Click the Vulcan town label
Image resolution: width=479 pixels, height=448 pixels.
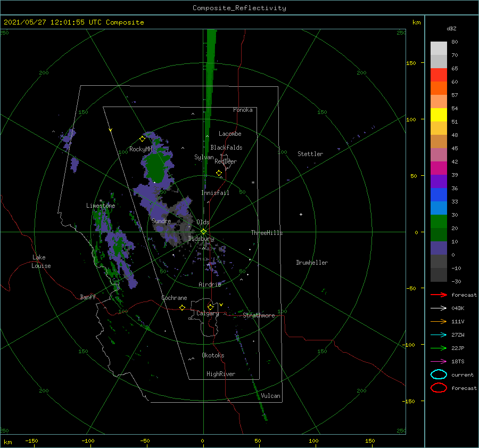click(270, 396)
